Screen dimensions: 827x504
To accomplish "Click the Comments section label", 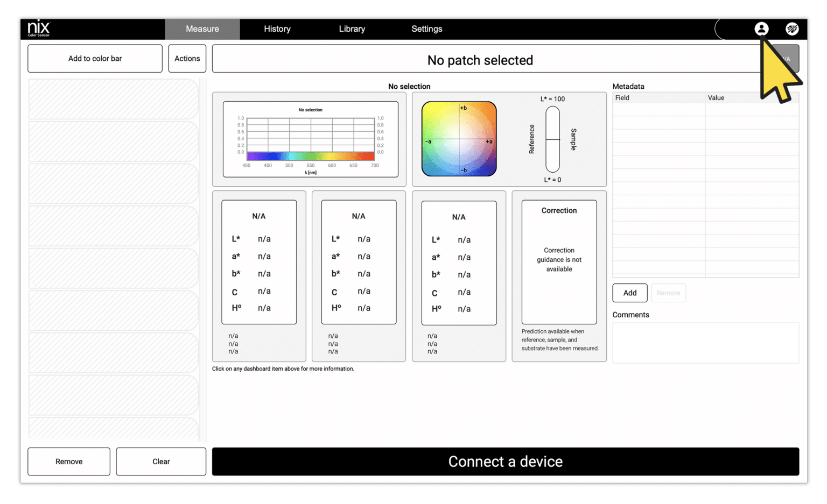I will 631,315.
